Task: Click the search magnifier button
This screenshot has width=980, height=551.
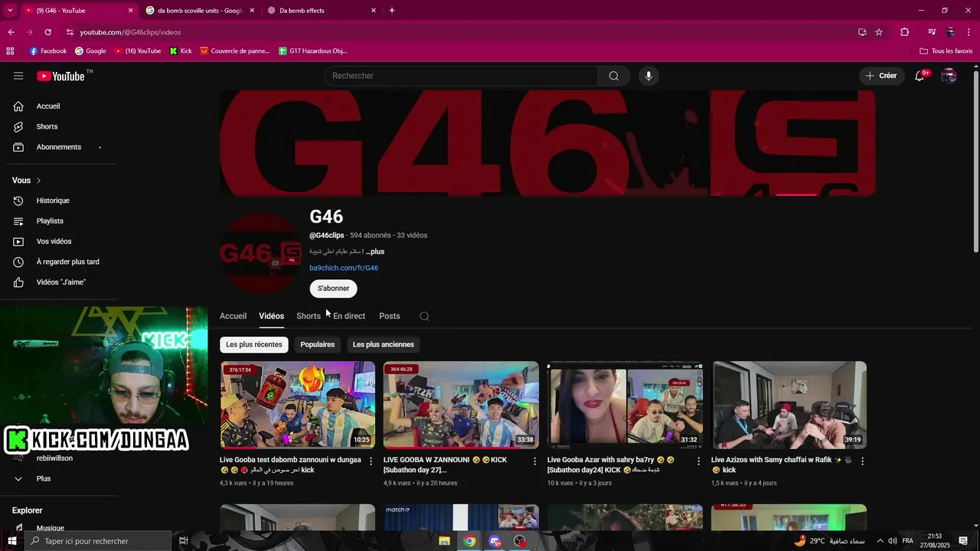Action: 614,76
